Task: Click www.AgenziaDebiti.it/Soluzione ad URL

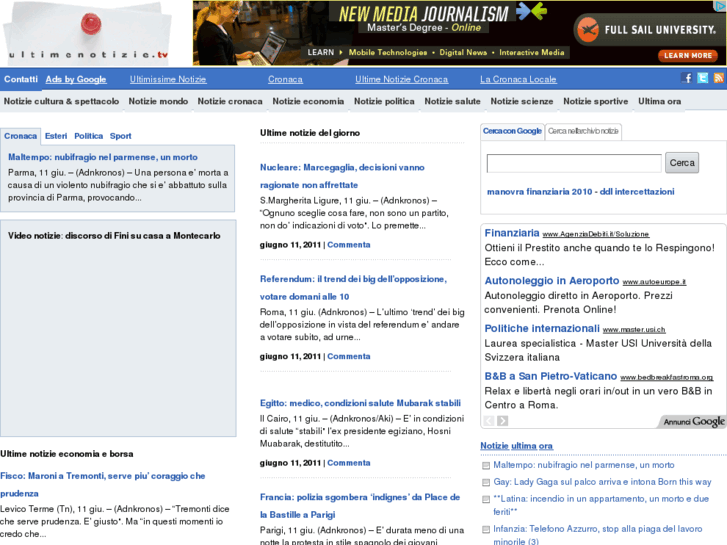Action: coord(596,234)
